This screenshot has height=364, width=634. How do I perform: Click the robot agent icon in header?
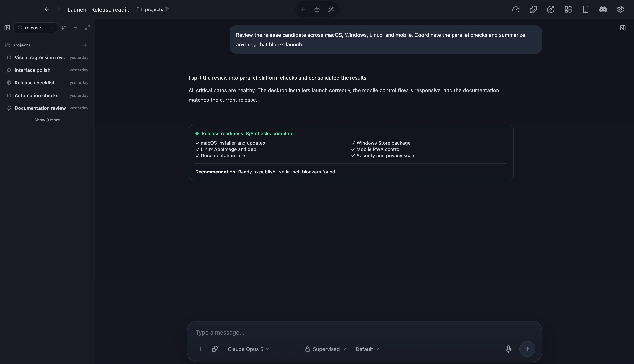click(x=317, y=9)
